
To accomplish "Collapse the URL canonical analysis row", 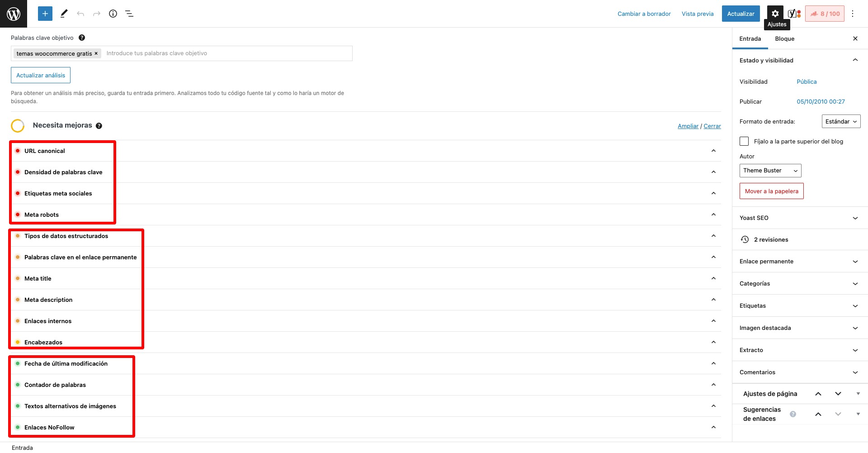I will pyautogui.click(x=713, y=151).
